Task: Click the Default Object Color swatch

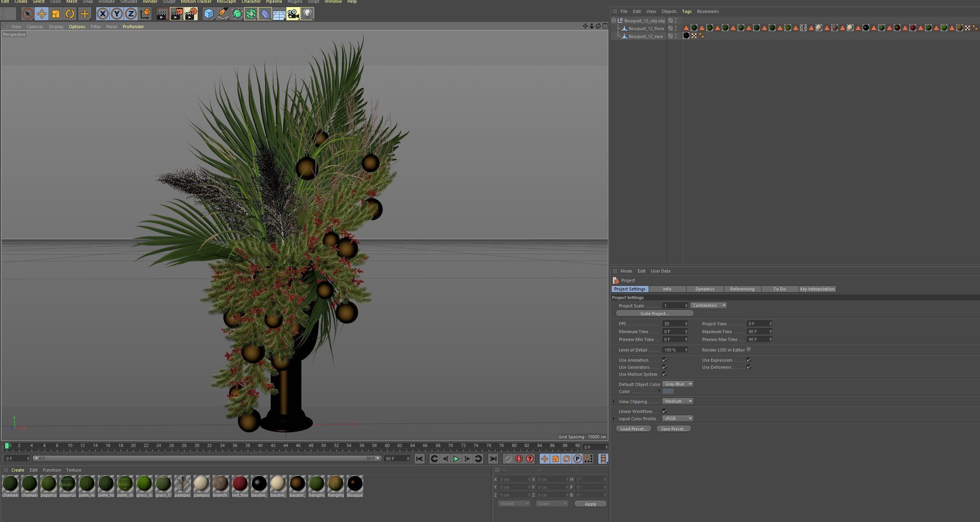Action: [x=668, y=391]
